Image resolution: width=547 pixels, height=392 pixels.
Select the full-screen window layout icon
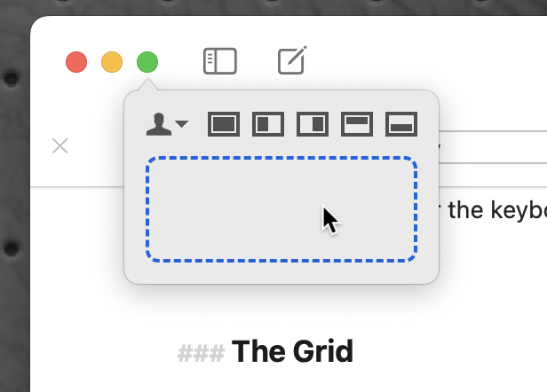pos(224,124)
